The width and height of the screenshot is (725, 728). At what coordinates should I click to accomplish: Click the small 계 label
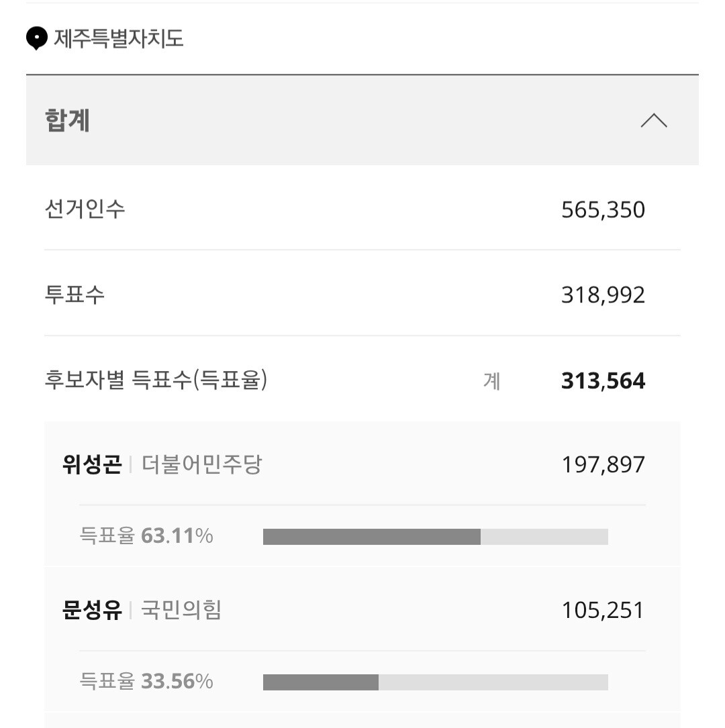tap(491, 381)
